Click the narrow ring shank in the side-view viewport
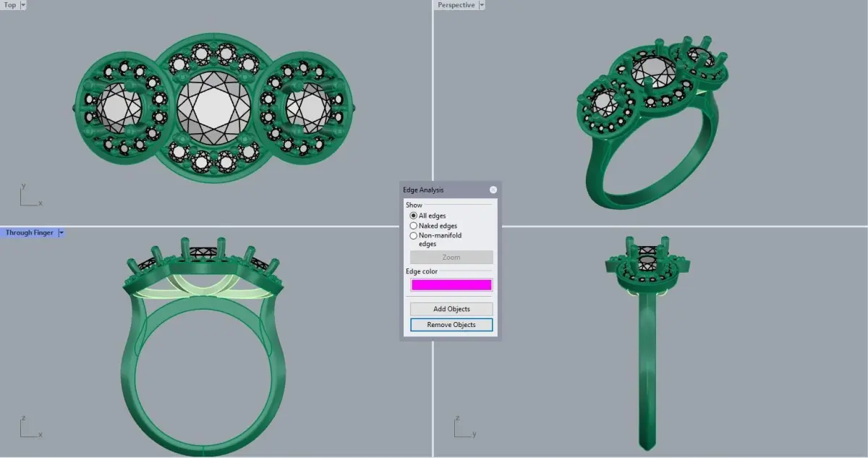868x458 pixels. click(648, 369)
